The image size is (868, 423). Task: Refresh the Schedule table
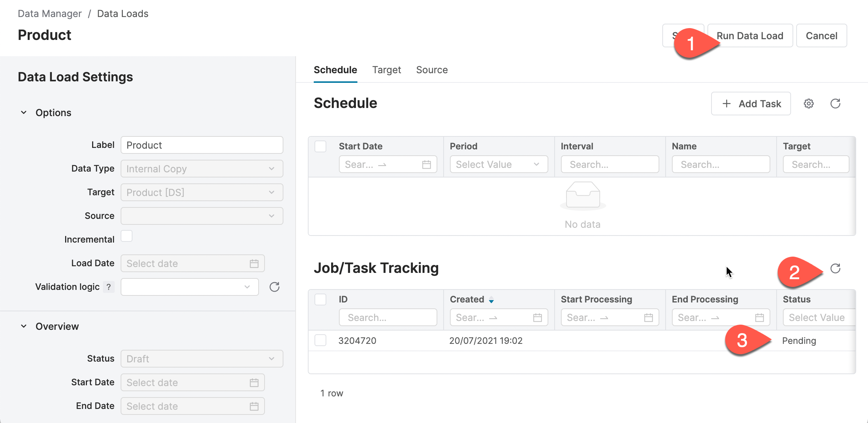click(x=835, y=104)
